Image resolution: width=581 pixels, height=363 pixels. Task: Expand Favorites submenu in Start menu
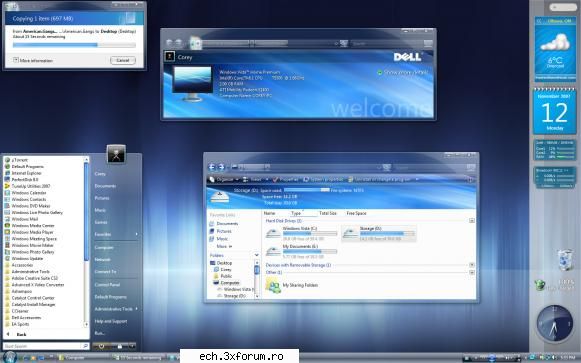coord(116,234)
